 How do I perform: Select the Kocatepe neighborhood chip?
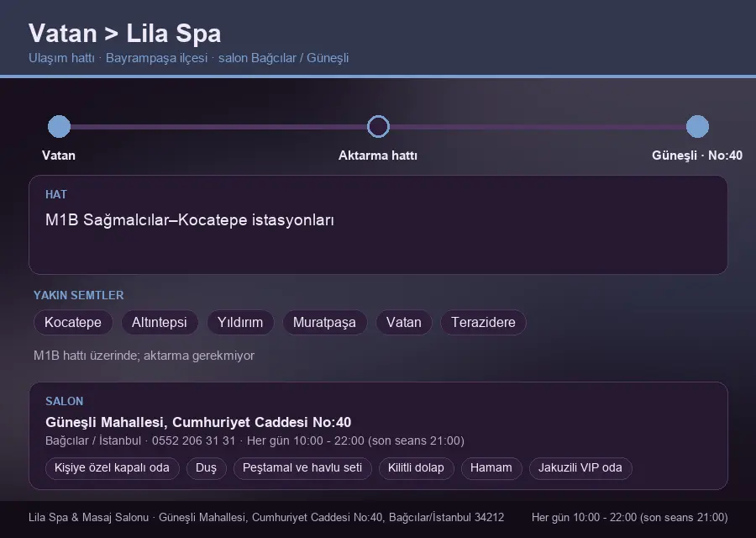[73, 322]
